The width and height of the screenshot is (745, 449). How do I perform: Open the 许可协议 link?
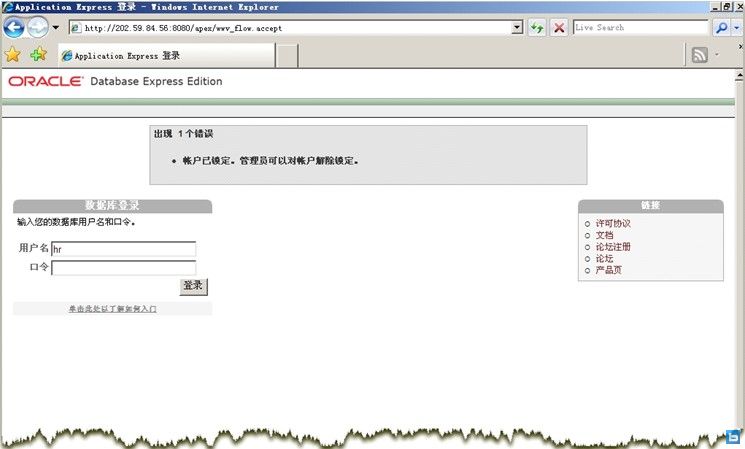click(x=613, y=223)
